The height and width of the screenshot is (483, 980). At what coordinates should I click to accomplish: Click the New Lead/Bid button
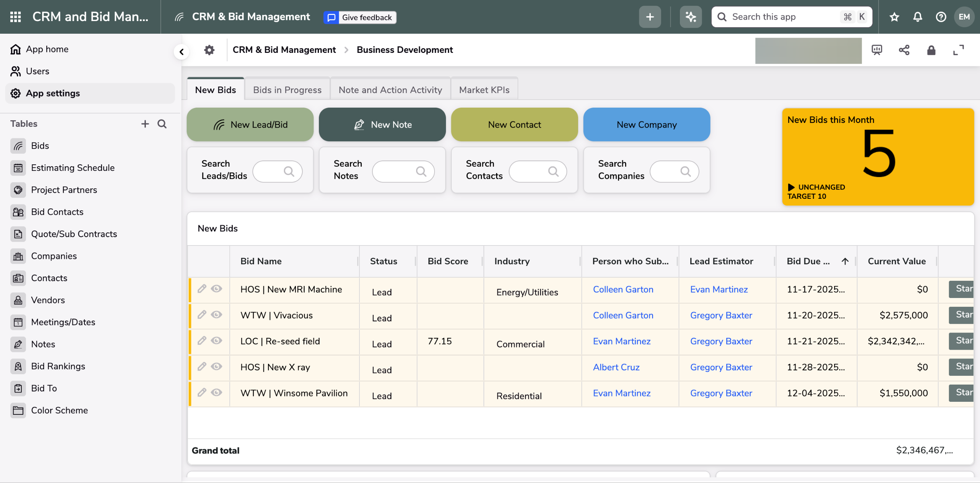(250, 124)
